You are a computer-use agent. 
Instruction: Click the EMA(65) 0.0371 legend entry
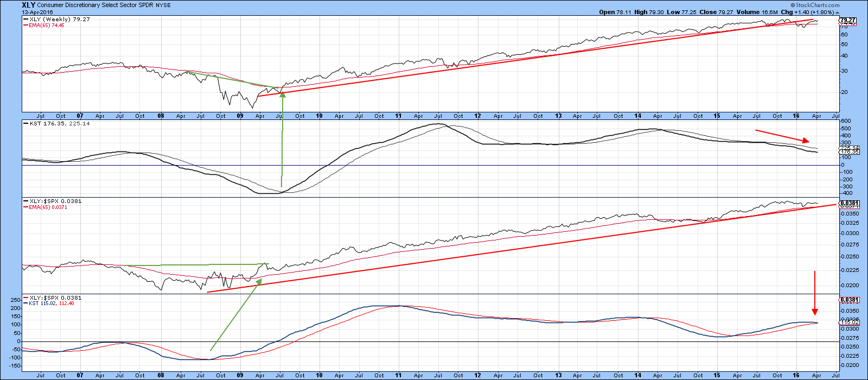[x=45, y=207]
